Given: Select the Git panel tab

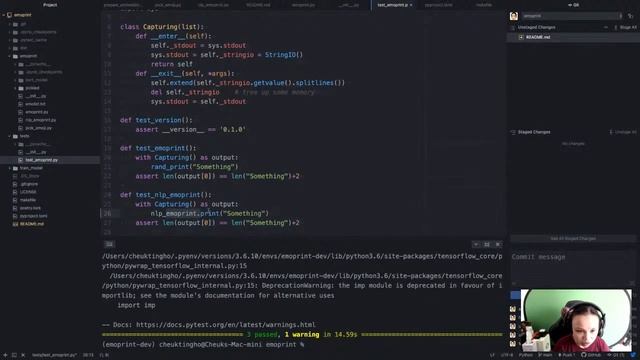Looking at the screenshot, I should click(x=573, y=5).
